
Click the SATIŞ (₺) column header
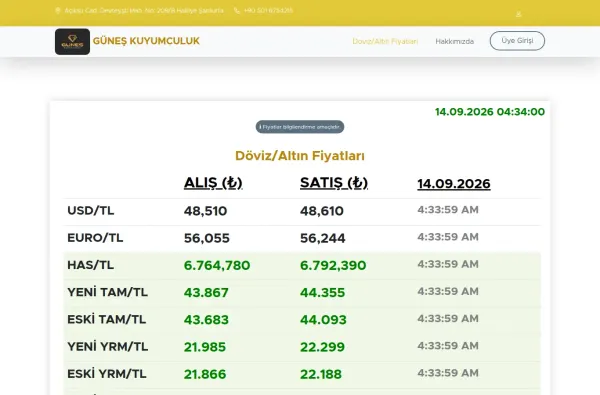pos(334,183)
